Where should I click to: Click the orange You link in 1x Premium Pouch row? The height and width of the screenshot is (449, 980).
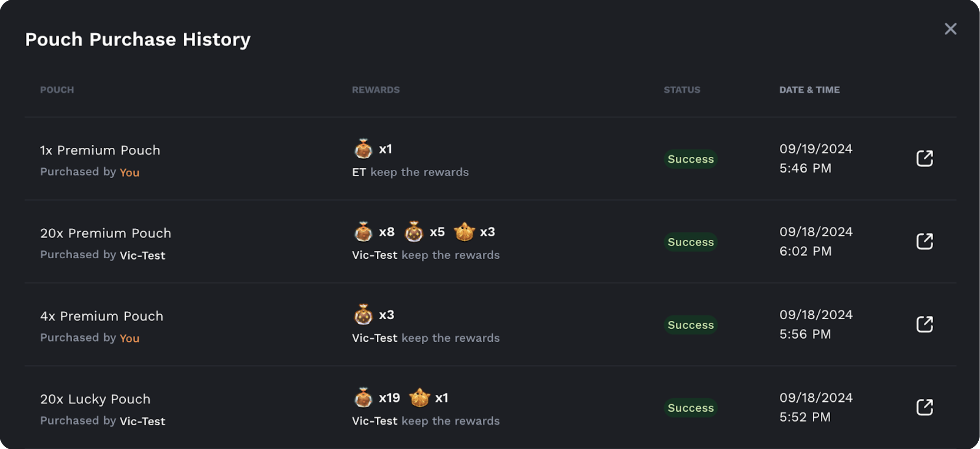(129, 172)
